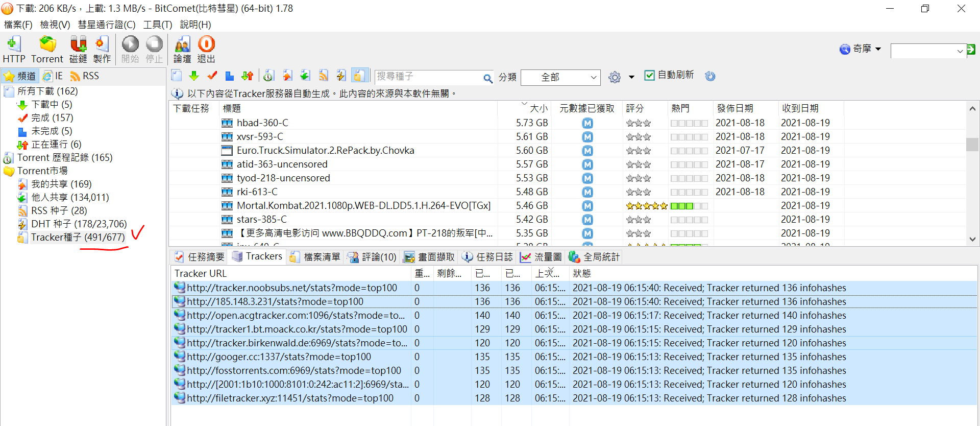The image size is (980, 426).
Task: Click the blue refresh icon after 自動刷新
Action: (710, 76)
